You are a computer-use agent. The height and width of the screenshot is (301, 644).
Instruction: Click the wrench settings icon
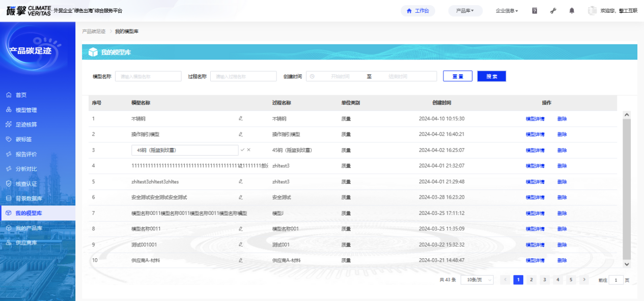(x=553, y=11)
